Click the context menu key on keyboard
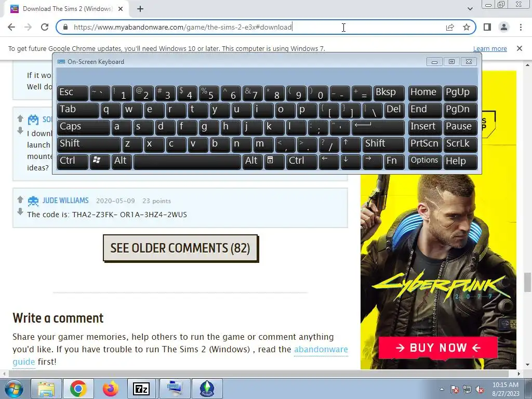This screenshot has width=532, height=399. pyautogui.click(x=274, y=162)
